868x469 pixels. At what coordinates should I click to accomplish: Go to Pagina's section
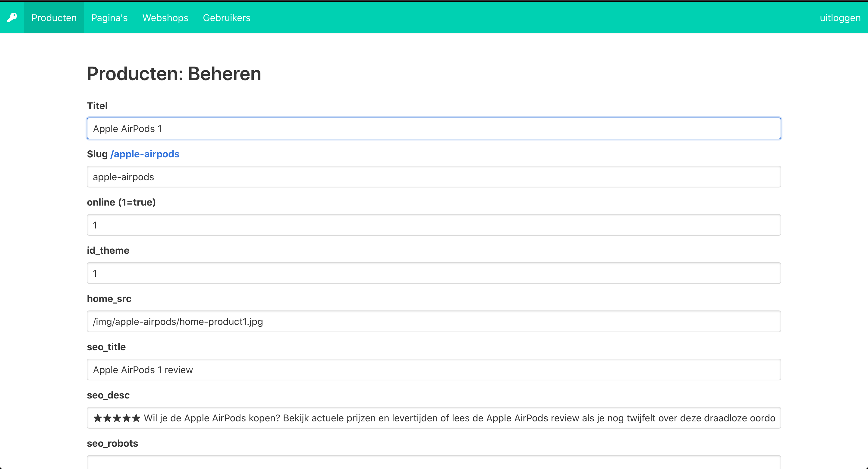pos(109,17)
